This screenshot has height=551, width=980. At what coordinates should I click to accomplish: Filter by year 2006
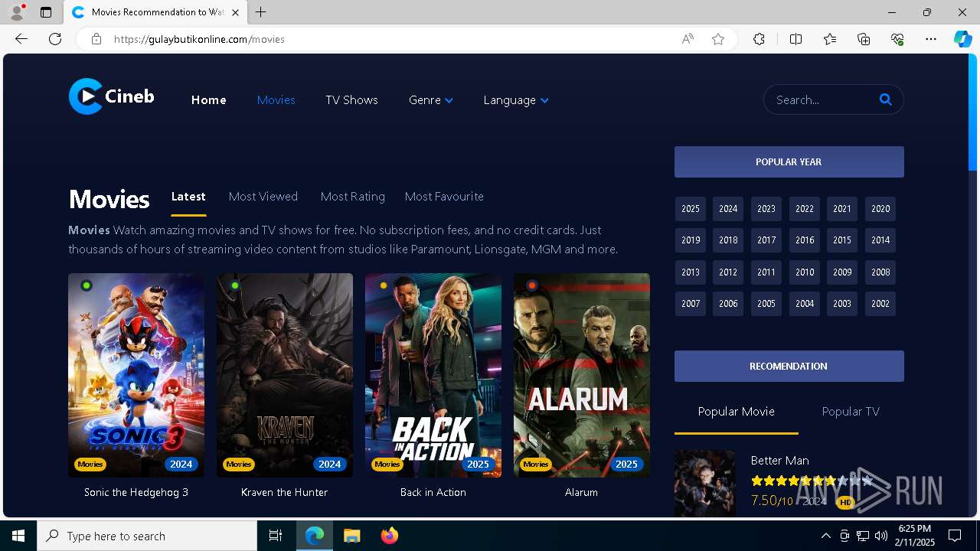click(728, 304)
